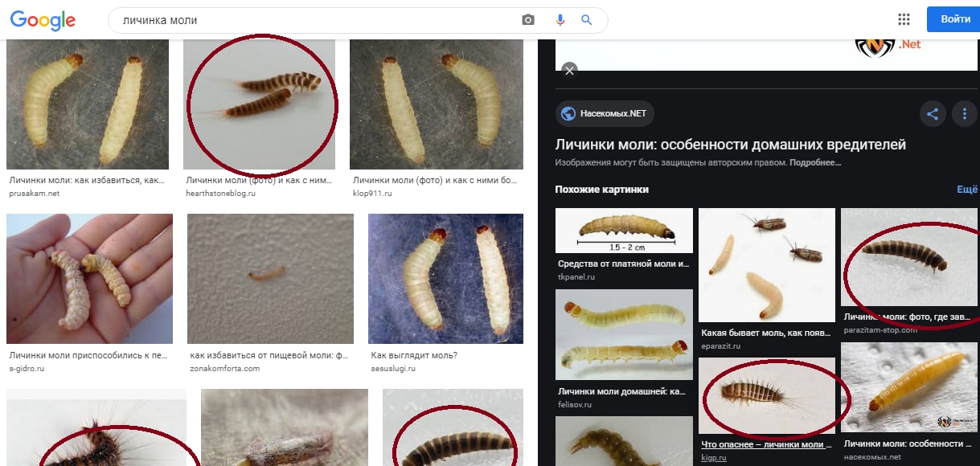The width and height of the screenshot is (980, 466).
Task: Open 'Личинки моли: особенности домашних вредителей' title
Action: [x=731, y=145]
